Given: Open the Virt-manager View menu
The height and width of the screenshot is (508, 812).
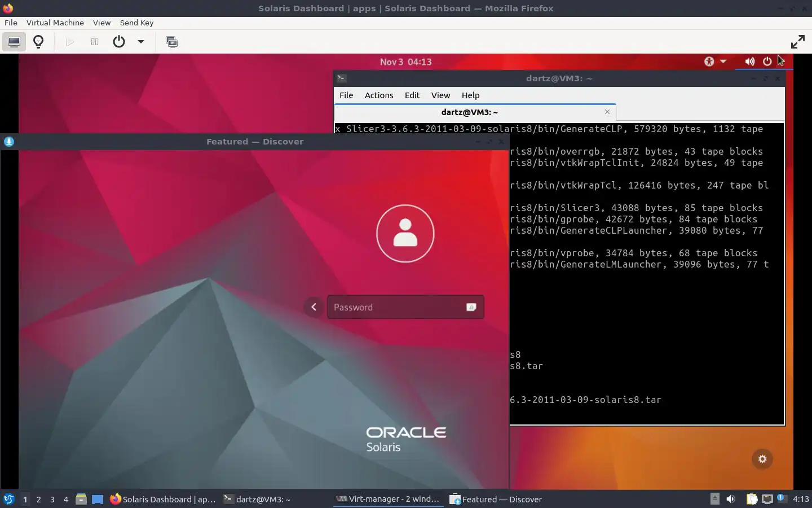Looking at the screenshot, I should [x=101, y=23].
